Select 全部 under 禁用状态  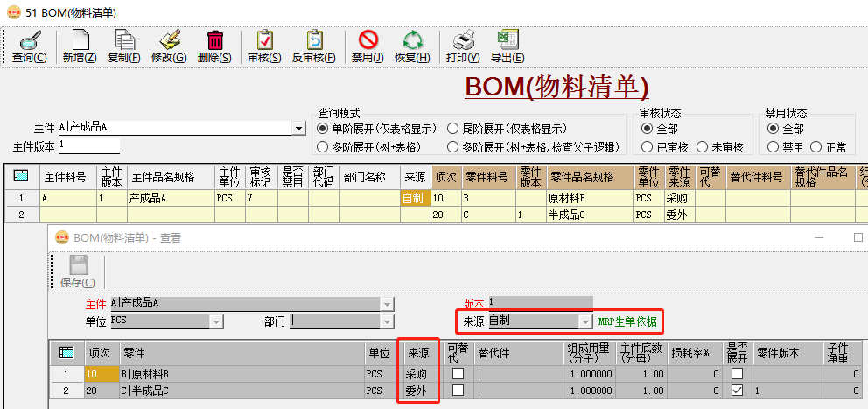pyautogui.click(x=773, y=129)
